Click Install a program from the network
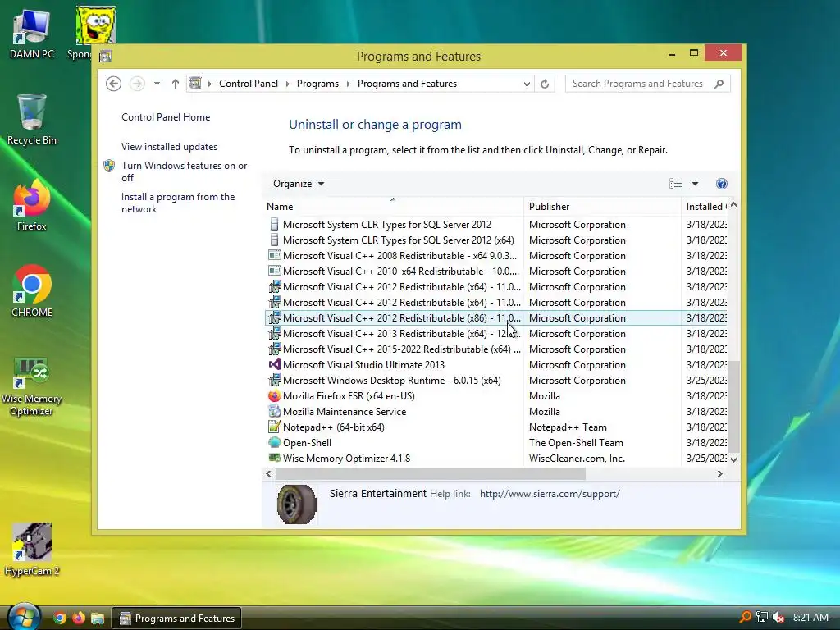 178,203
